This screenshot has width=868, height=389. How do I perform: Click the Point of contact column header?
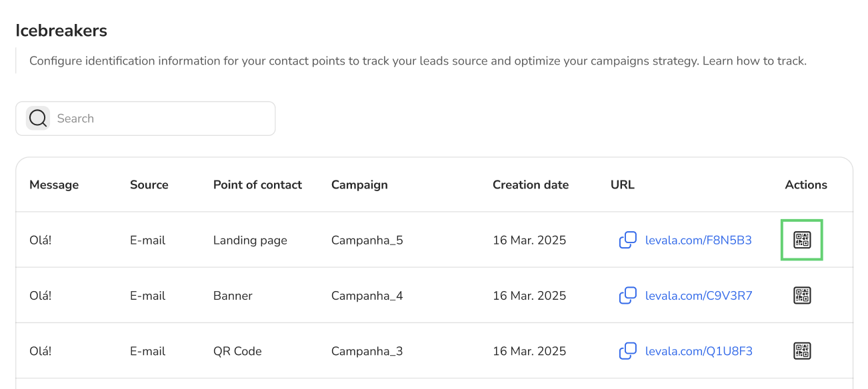(x=257, y=185)
